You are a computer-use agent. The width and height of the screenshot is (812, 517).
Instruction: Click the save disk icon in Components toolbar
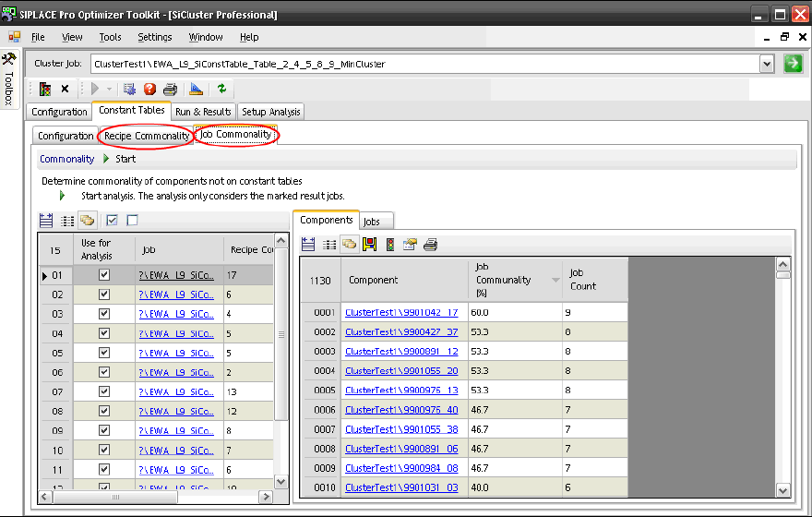[x=369, y=245]
